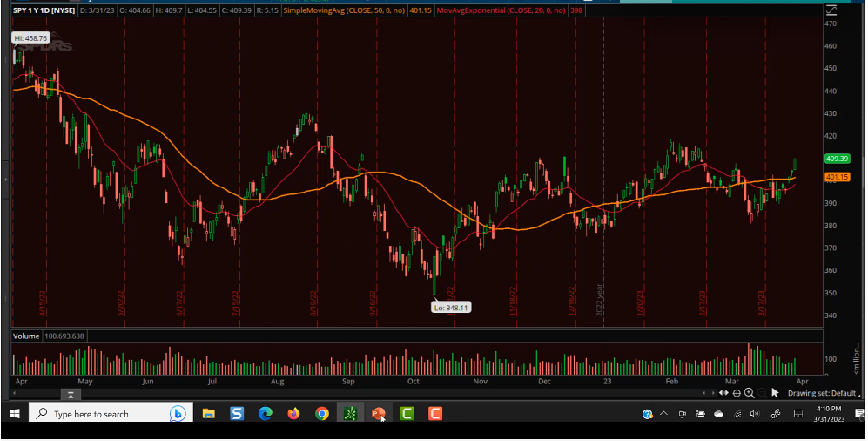Click the expand horizontal arrows icon
This screenshot has height=441, width=868.
pos(723,393)
